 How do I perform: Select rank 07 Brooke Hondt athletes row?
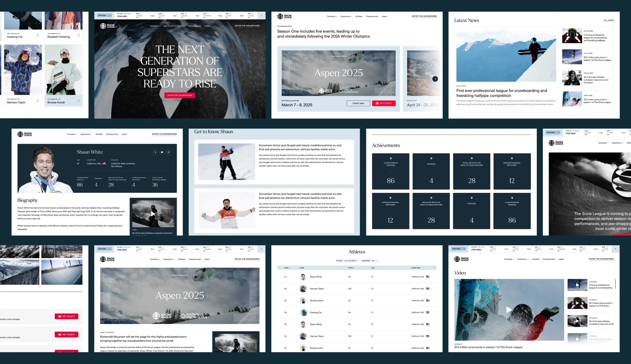[357, 348]
